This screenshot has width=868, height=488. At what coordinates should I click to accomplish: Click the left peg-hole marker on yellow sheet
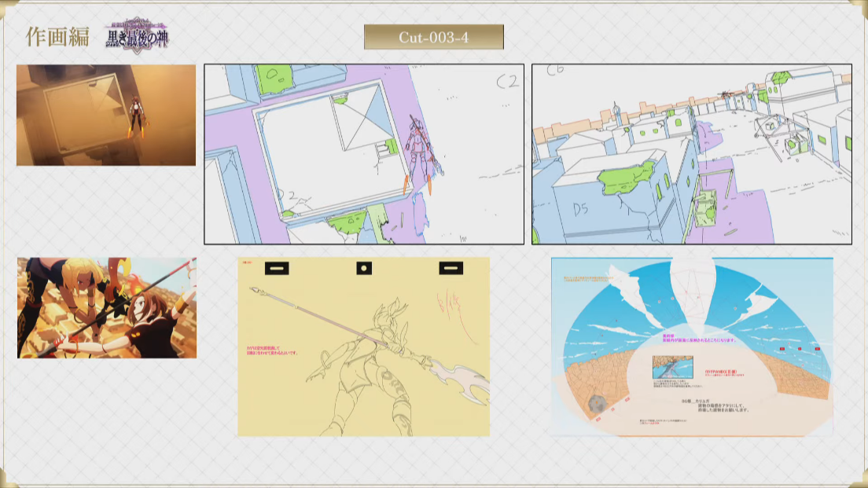click(276, 269)
